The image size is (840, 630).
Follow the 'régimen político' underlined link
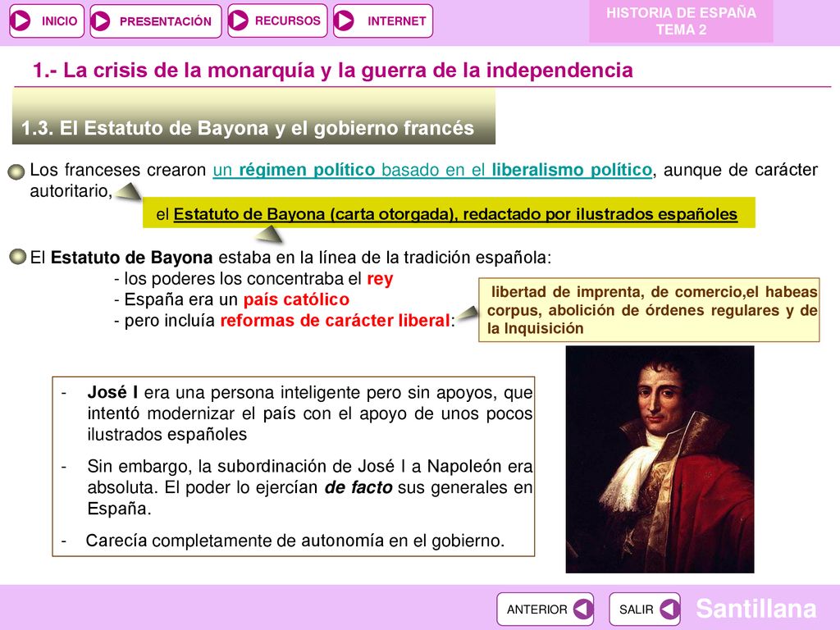307,170
